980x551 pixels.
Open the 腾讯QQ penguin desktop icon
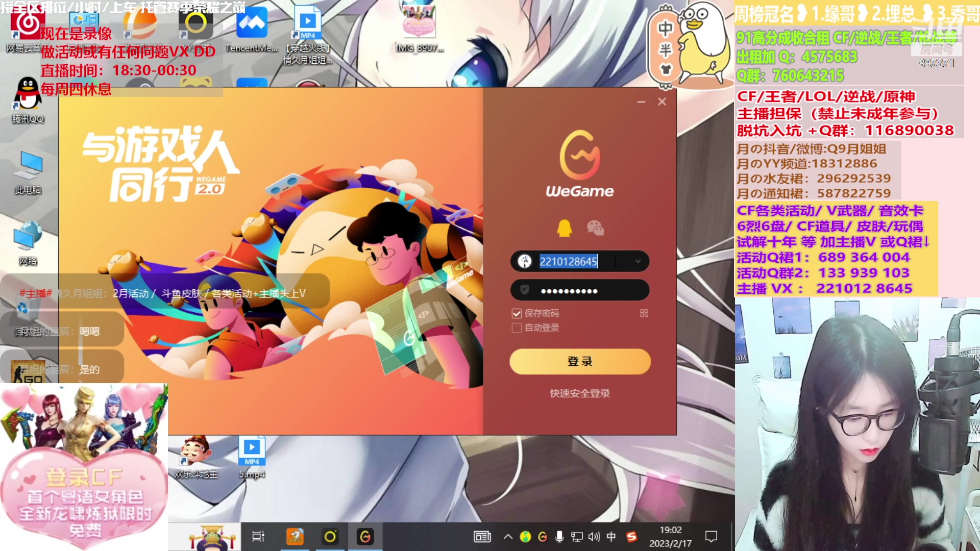point(28,100)
